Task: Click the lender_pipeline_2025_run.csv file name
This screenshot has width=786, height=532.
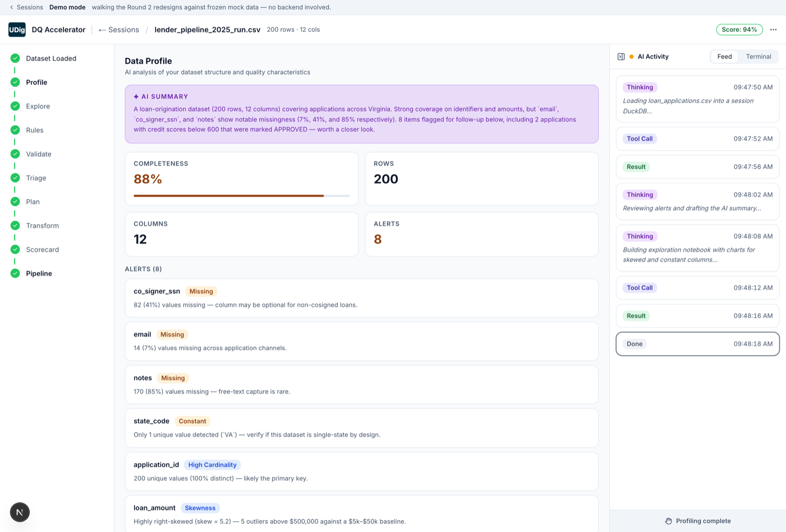Action: pos(207,29)
